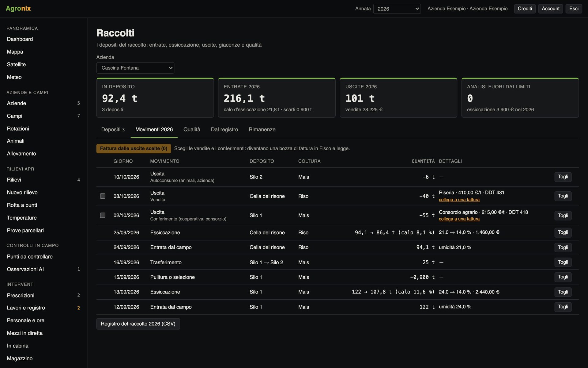The height and width of the screenshot is (368, 588).
Task: Open Meteo in the sidebar
Action: click(x=43, y=77)
